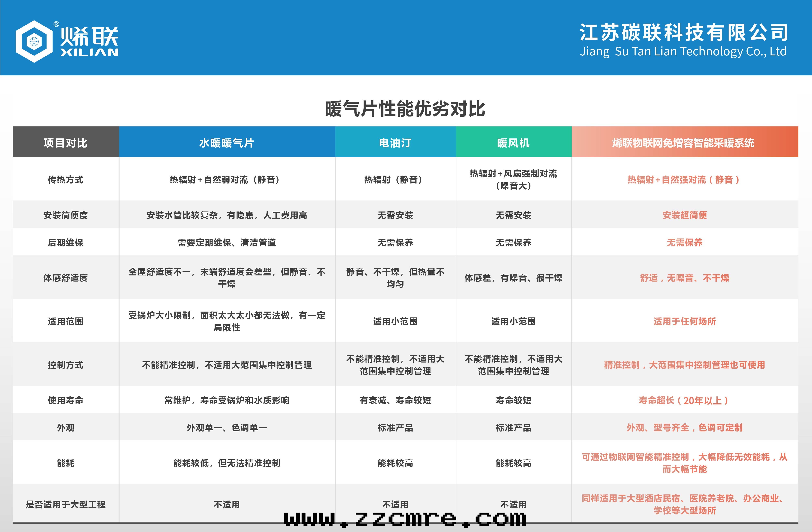Screen dimensions: 812x532
Task: Click the 暖气片性能优劣对比 title
Action: (405, 109)
